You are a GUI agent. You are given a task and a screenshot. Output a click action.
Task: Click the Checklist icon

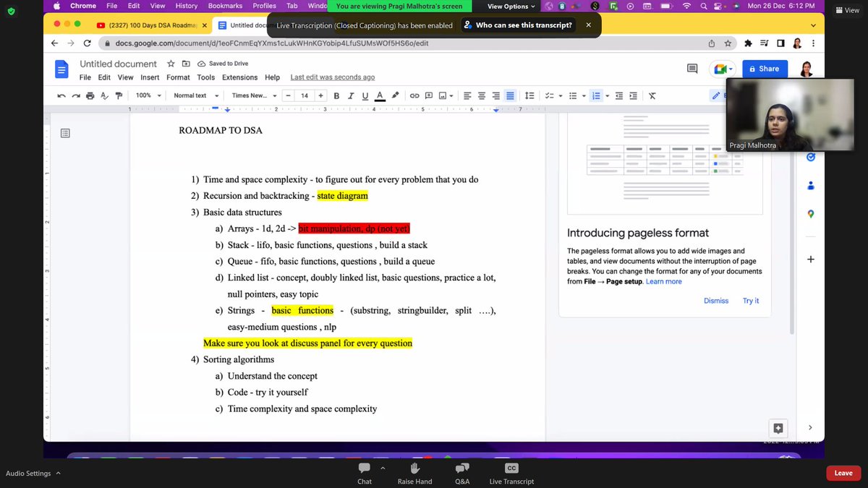pyautogui.click(x=551, y=95)
